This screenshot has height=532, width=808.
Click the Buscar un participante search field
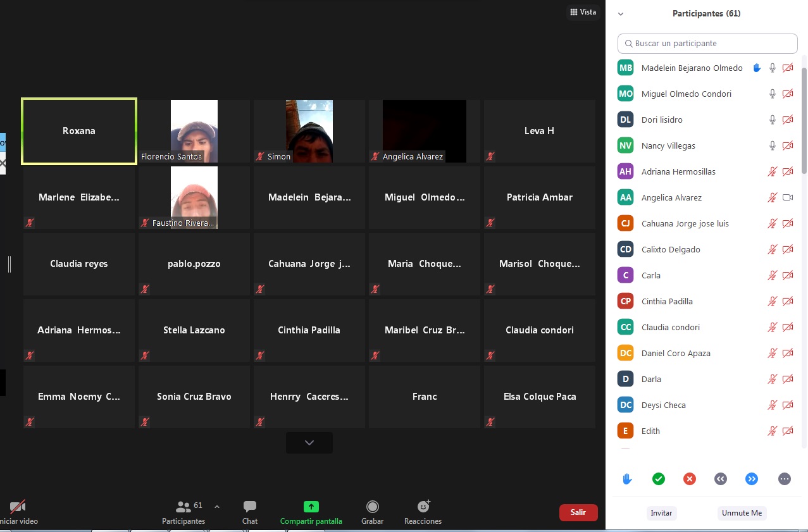[x=707, y=44]
